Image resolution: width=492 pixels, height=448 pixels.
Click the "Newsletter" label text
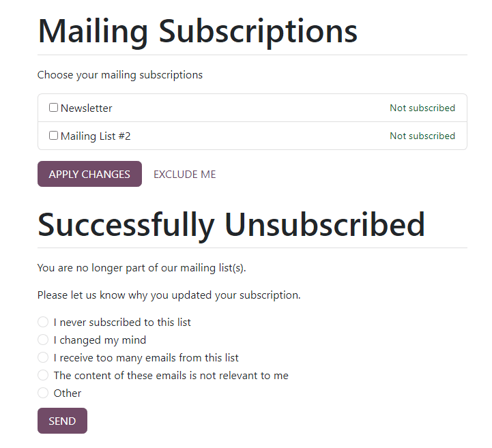pos(87,108)
